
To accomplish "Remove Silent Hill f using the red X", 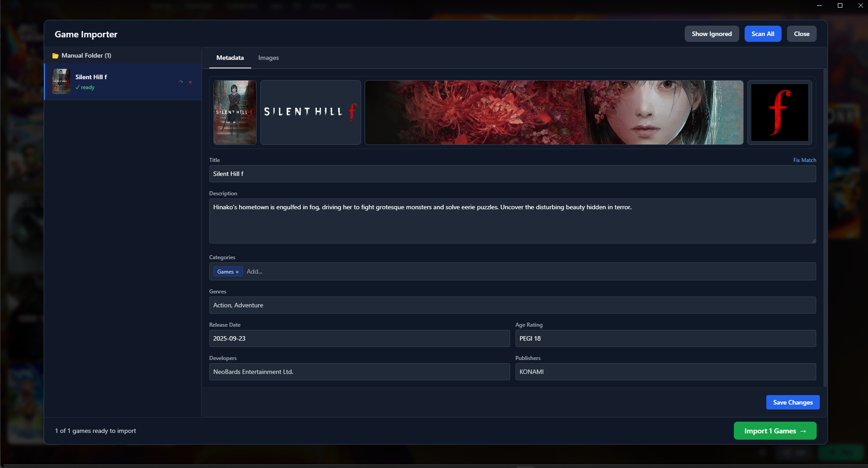I will tap(190, 82).
